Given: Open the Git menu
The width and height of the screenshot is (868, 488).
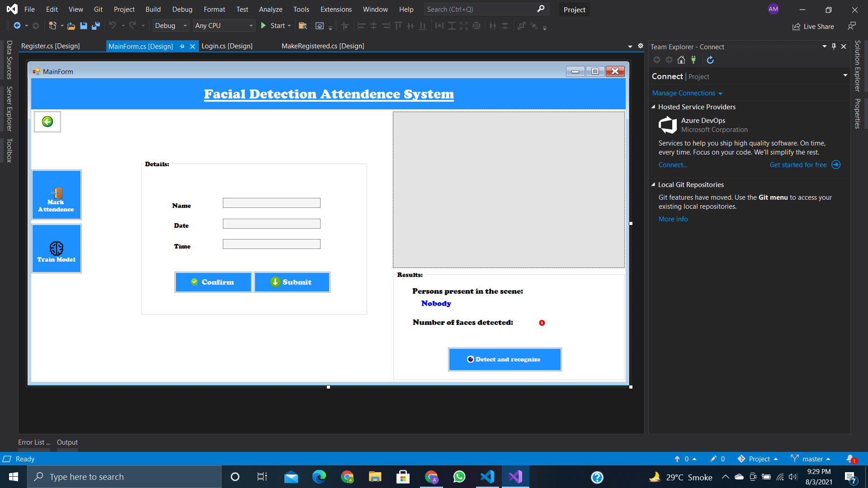Looking at the screenshot, I should [98, 9].
